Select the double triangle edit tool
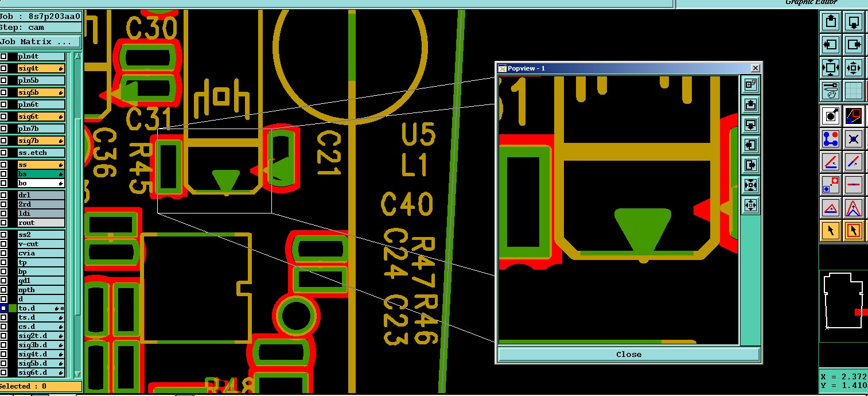The width and height of the screenshot is (868, 396). pos(854,208)
